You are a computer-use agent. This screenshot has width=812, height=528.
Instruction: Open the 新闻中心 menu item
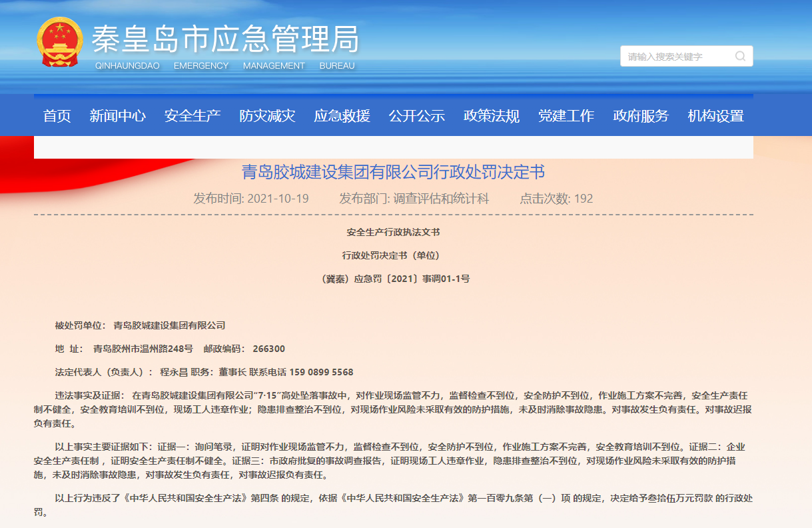117,116
